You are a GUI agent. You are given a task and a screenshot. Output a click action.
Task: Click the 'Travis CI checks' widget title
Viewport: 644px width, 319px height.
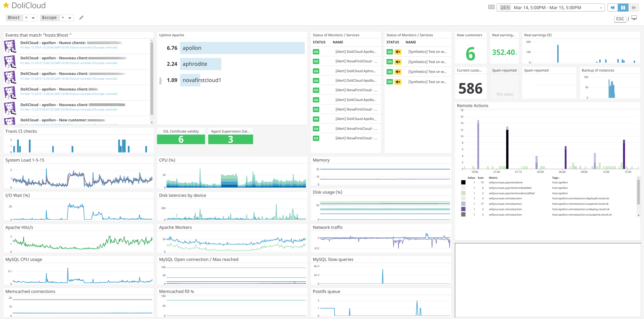click(x=21, y=131)
